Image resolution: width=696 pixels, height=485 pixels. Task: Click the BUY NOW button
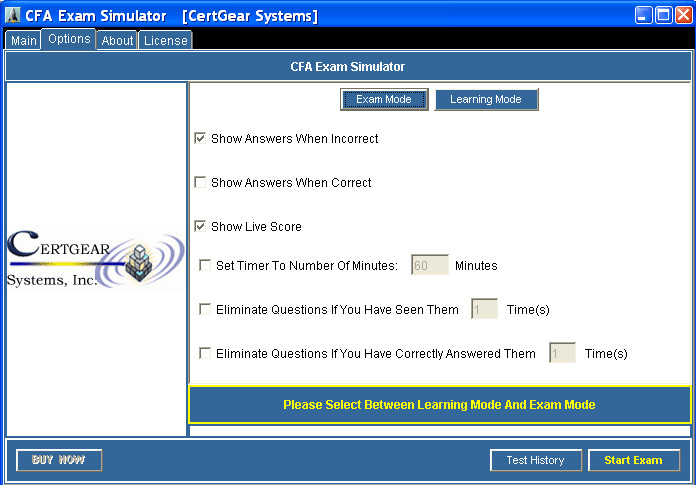click(59, 460)
